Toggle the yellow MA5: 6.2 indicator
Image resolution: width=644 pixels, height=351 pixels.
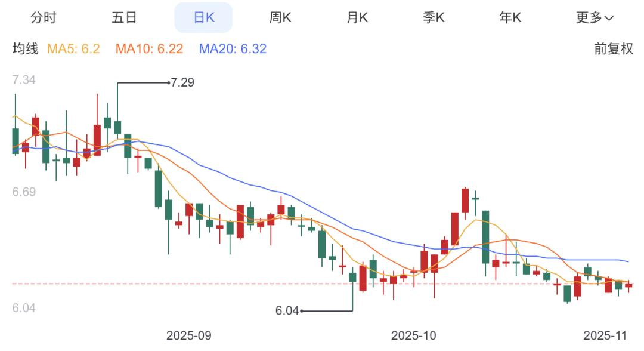(73, 49)
